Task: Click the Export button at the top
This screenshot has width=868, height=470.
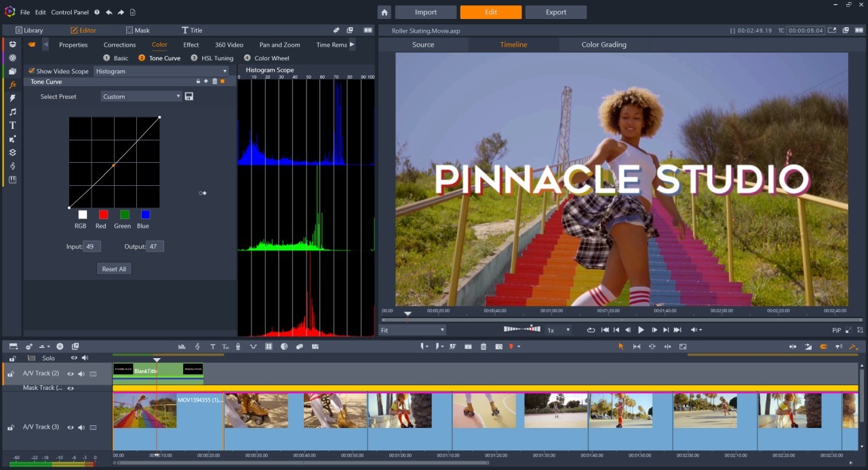Action: 555,12
